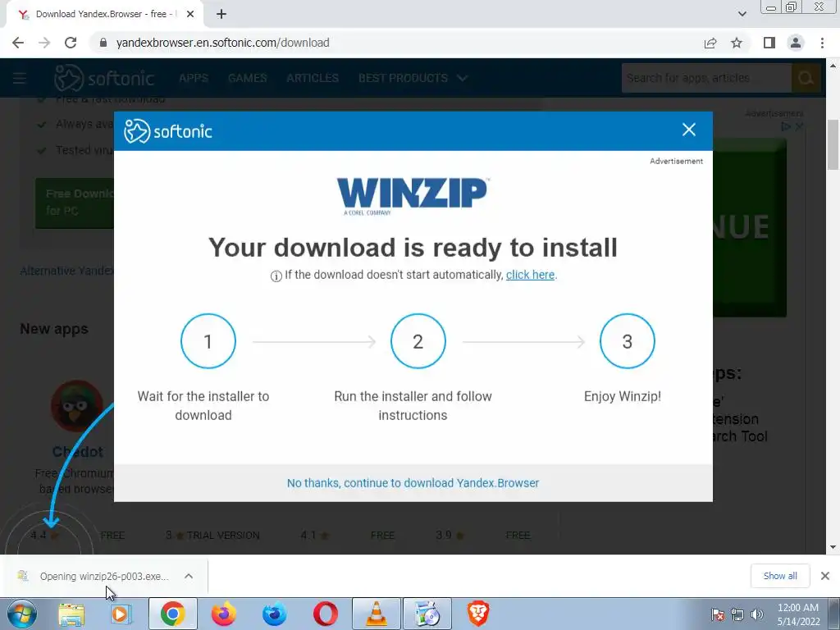The image size is (840, 630).
Task: Click the Search for apps field
Action: [706, 78]
